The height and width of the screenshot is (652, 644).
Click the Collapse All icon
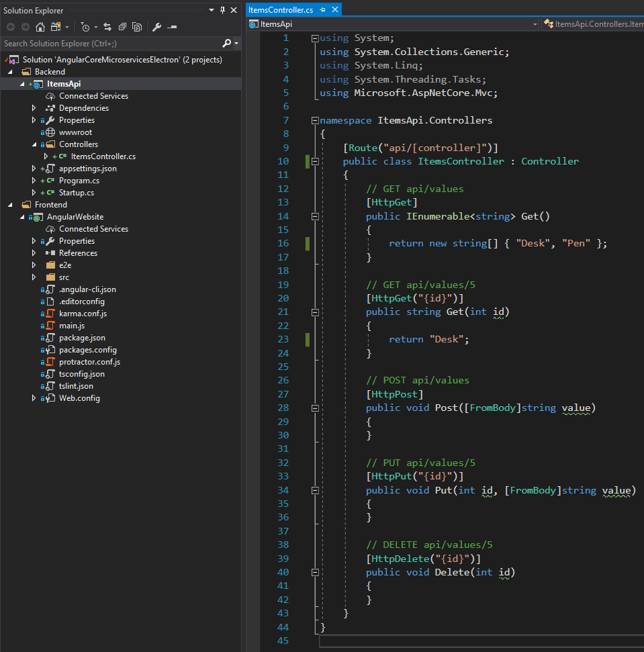[122, 27]
